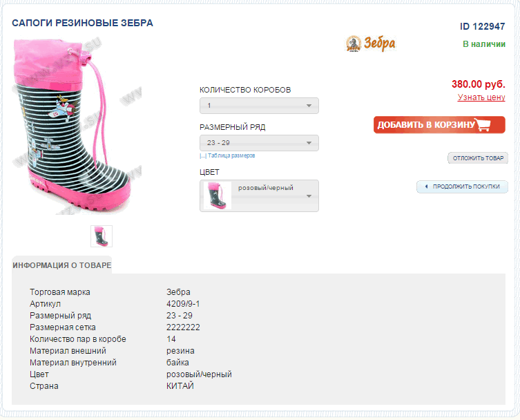Follow the Узнать цену link
Viewport: 520px width, 420px height.
pyautogui.click(x=481, y=97)
